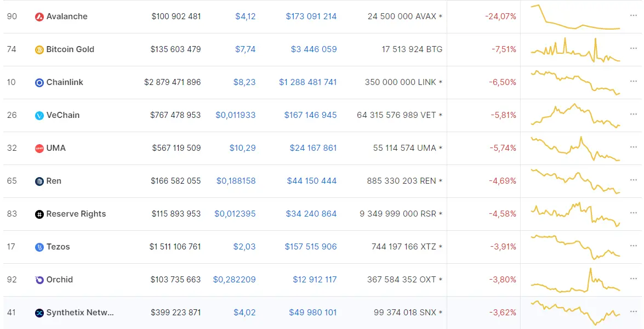644x329 pixels.
Task: Open the Synthetix Network 7-day sparkline chart
Action: pos(575,313)
